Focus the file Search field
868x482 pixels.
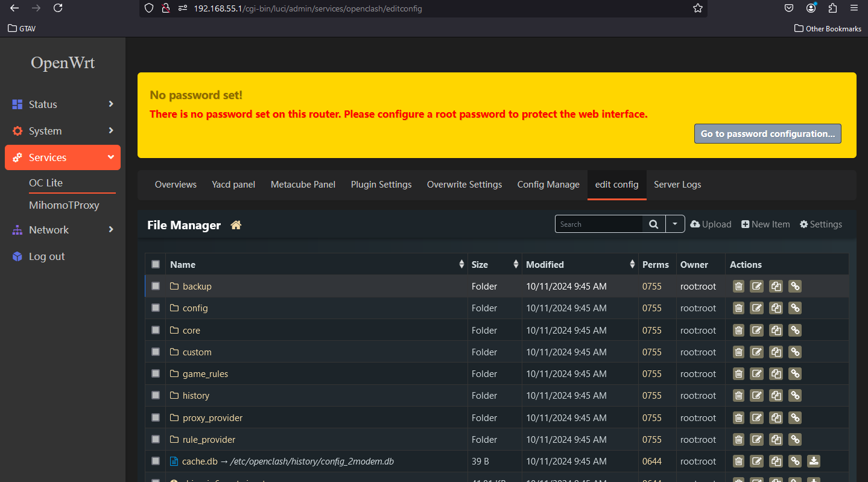coord(599,224)
